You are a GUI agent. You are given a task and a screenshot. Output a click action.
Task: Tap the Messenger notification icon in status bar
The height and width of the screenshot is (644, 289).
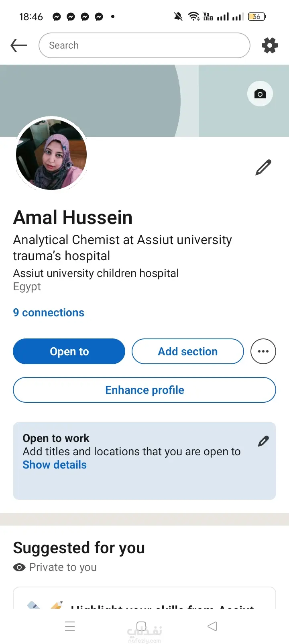tap(57, 16)
